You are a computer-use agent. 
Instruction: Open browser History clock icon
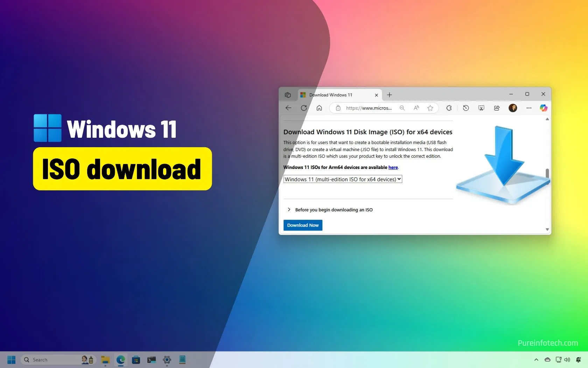466,108
